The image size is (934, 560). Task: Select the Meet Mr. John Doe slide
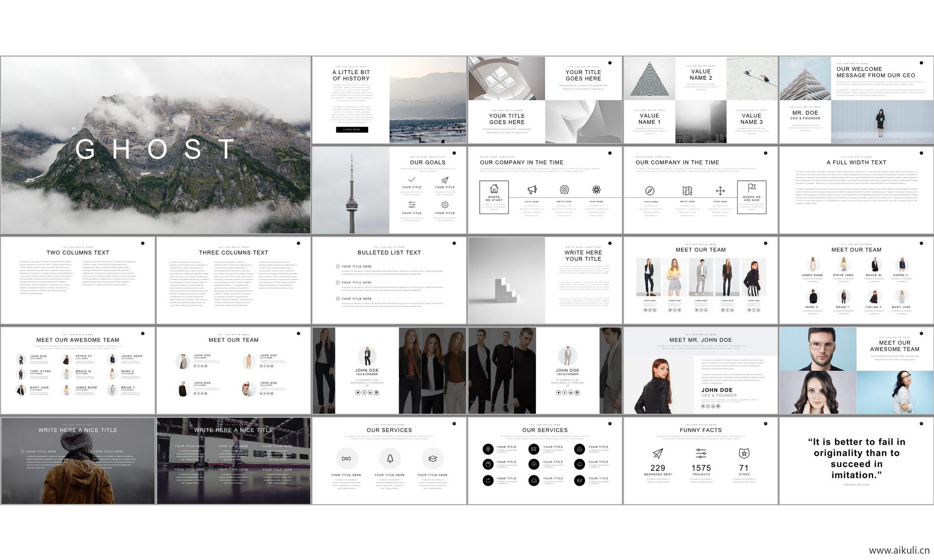[701, 370]
